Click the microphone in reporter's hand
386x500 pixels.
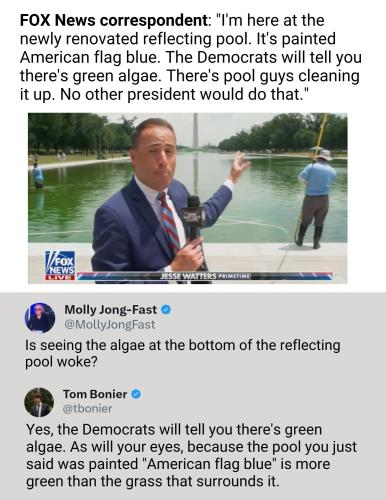[x=193, y=217]
